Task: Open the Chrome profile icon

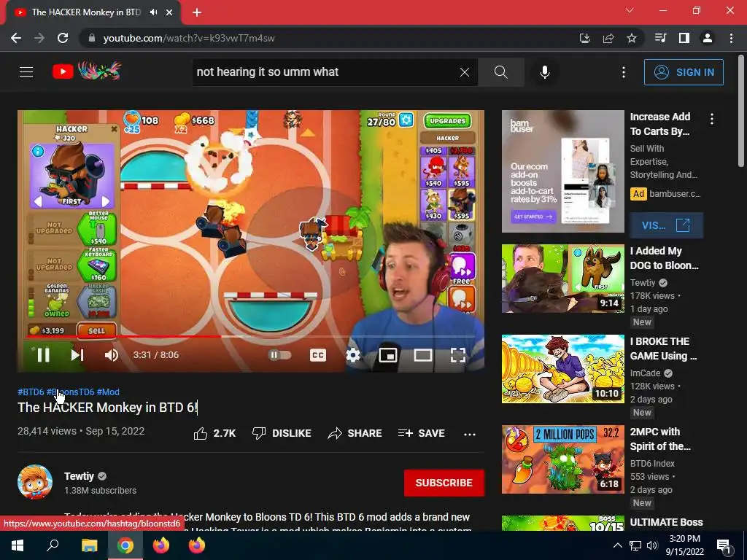Action: pos(708,38)
